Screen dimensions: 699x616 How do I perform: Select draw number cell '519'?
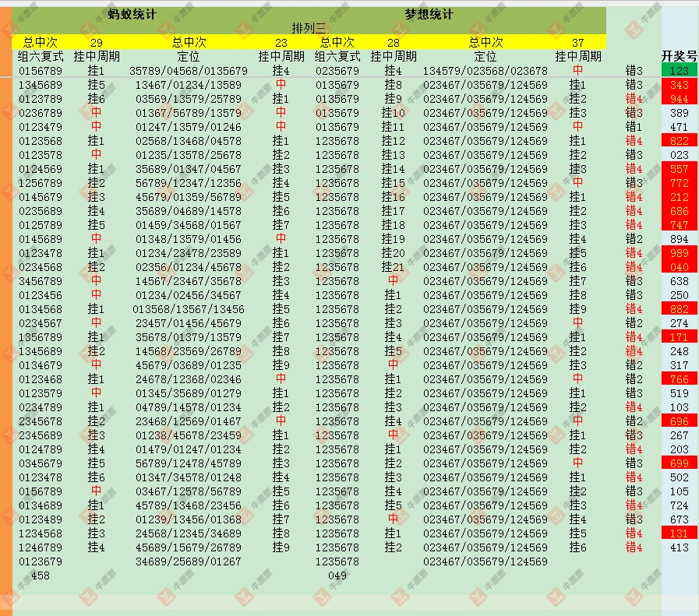[x=679, y=393]
